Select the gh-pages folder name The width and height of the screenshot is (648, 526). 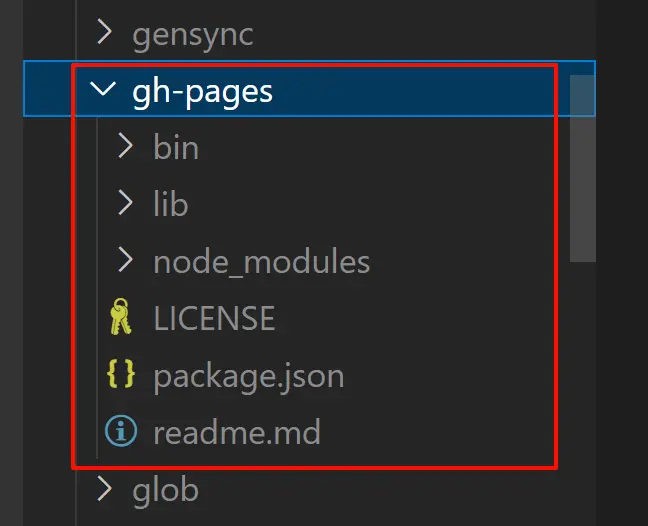[x=202, y=93]
